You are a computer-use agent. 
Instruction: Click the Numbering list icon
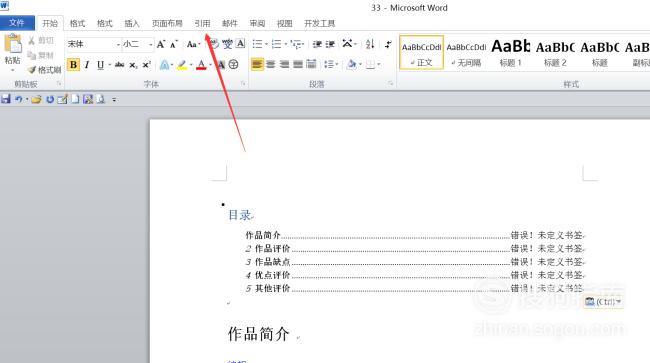click(x=276, y=44)
